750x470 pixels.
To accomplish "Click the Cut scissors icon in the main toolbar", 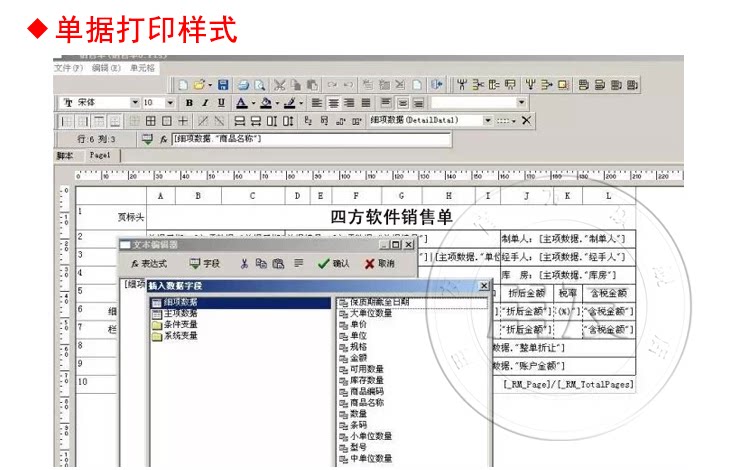I will tap(279, 85).
